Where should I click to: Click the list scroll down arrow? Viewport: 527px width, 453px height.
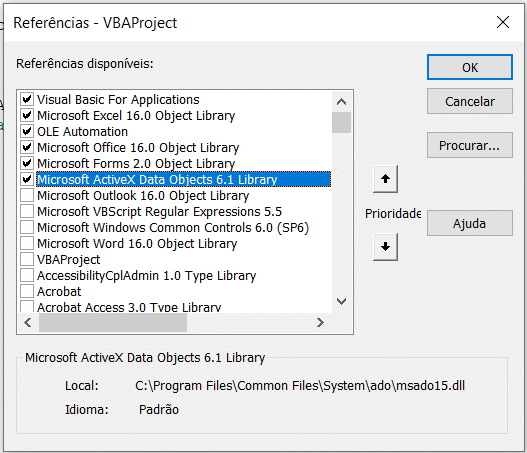pos(341,301)
